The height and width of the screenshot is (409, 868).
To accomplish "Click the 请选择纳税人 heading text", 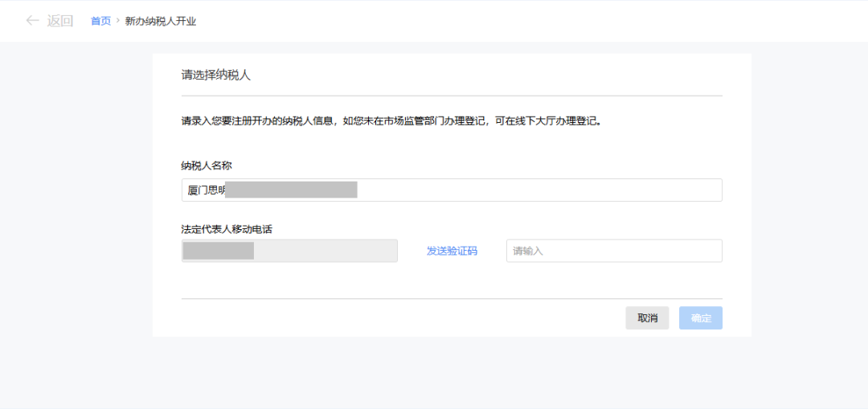I will pyautogui.click(x=216, y=76).
